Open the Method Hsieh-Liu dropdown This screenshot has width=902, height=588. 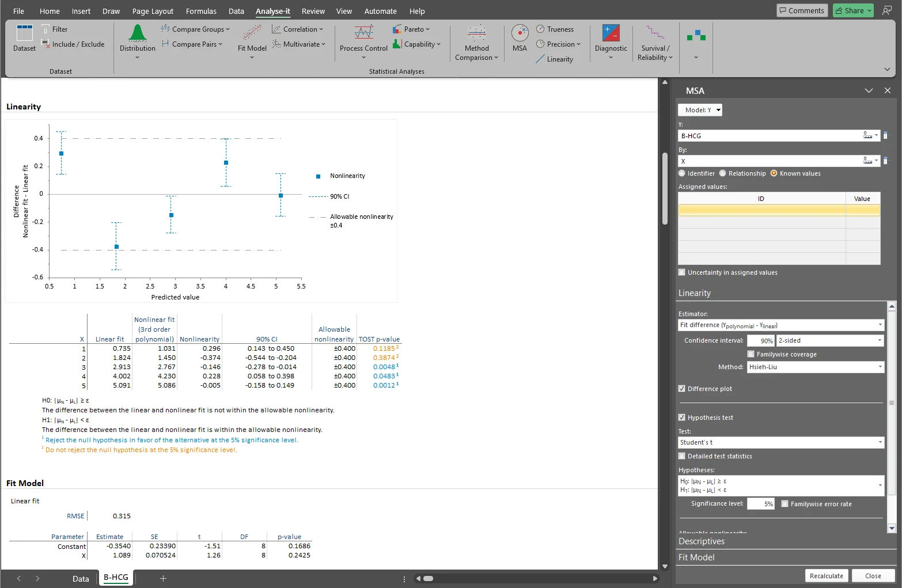pyautogui.click(x=816, y=367)
